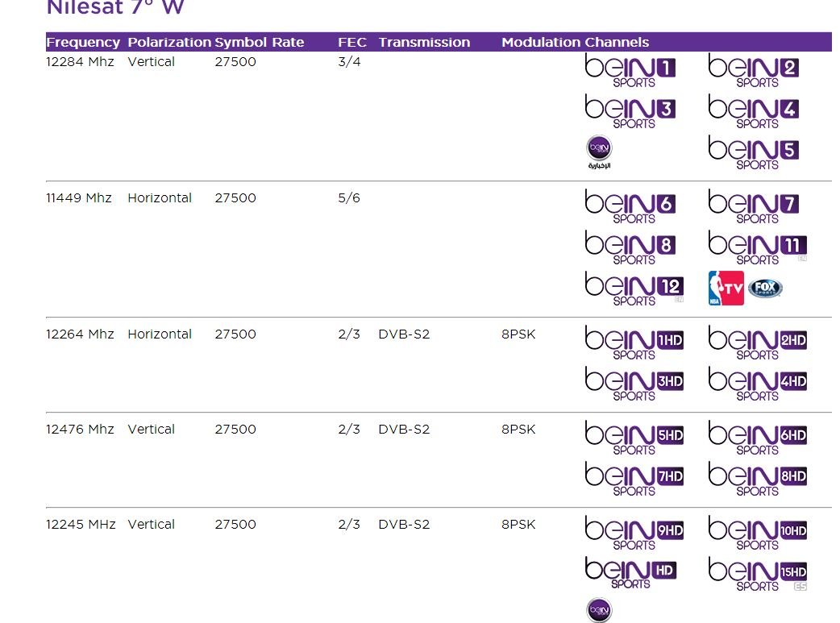The image size is (840, 623).
Task: Open the beIN Sports 6 logo
Action: (630, 207)
